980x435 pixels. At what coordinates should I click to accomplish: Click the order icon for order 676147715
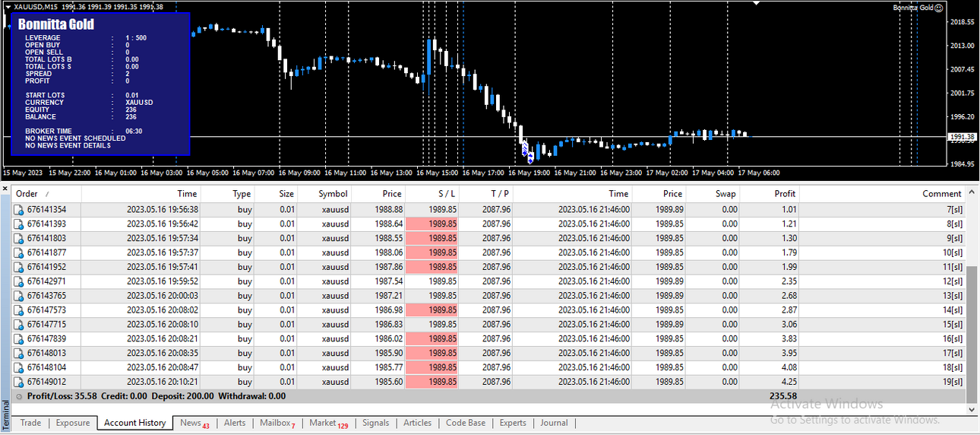(x=19, y=324)
